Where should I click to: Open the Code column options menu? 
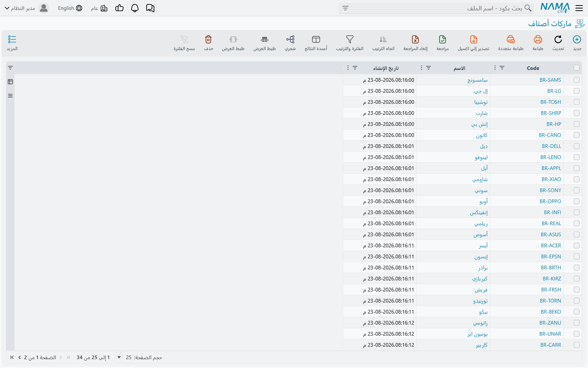click(x=495, y=68)
